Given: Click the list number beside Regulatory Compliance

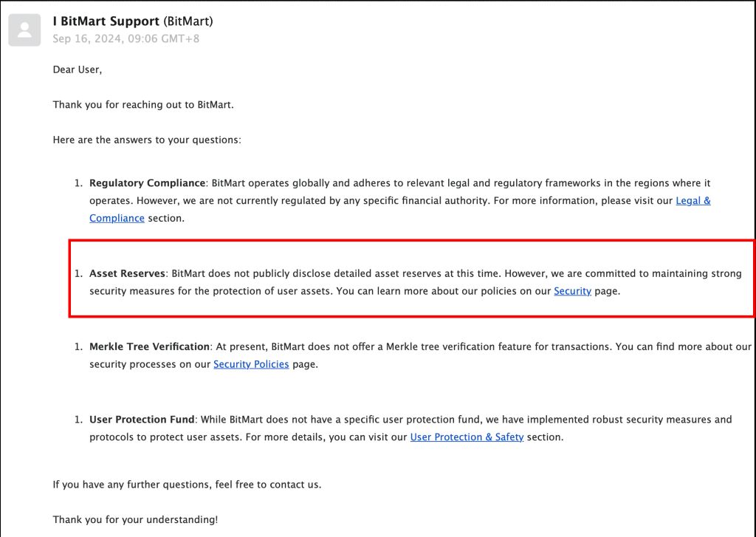Looking at the screenshot, I should pos(78,182).
